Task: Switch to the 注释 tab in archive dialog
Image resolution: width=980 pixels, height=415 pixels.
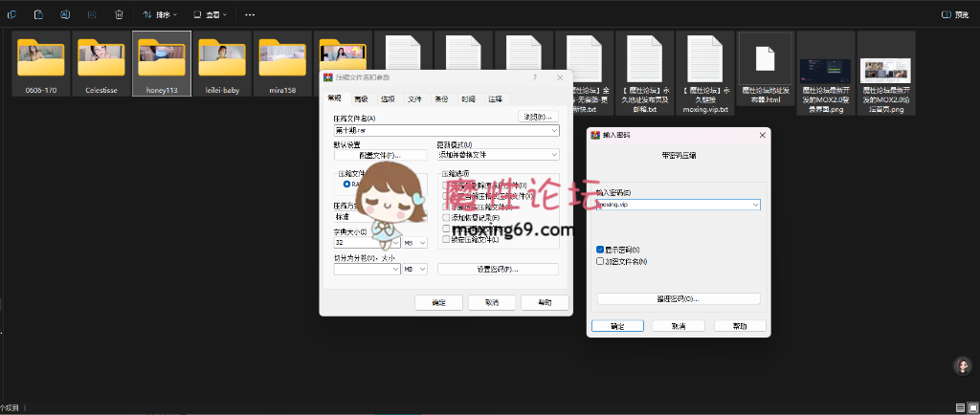Action: tap(496, 98)
